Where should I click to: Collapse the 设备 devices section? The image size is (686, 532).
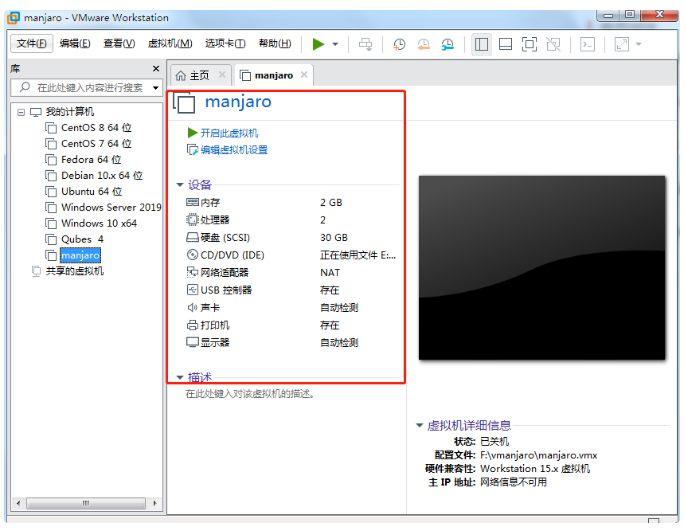tap(179, 185)
